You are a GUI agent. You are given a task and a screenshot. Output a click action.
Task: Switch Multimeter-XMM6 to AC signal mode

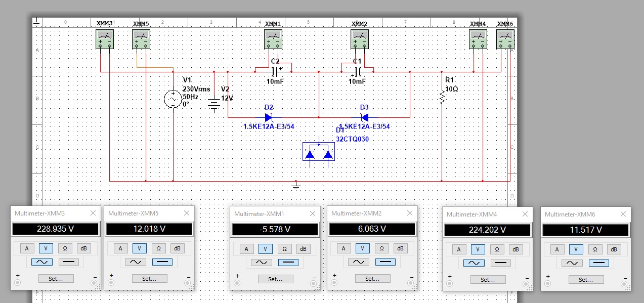click(572, 263)
